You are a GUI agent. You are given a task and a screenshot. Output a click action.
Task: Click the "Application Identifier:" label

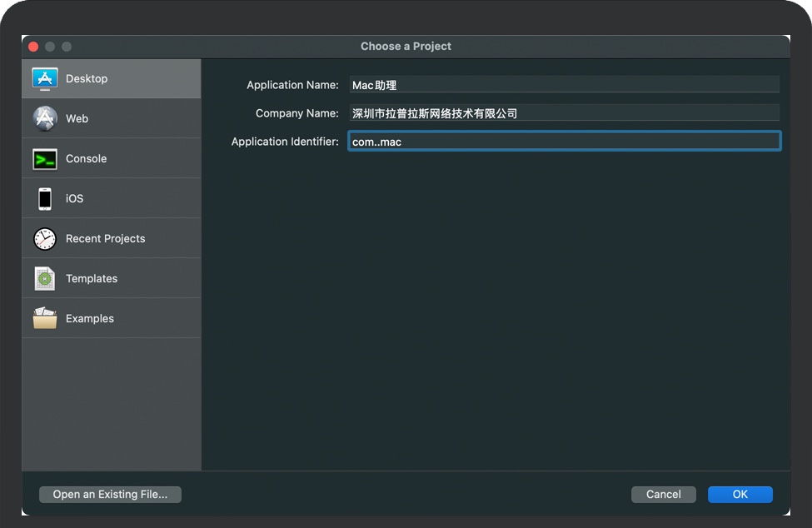pos(285,142)
